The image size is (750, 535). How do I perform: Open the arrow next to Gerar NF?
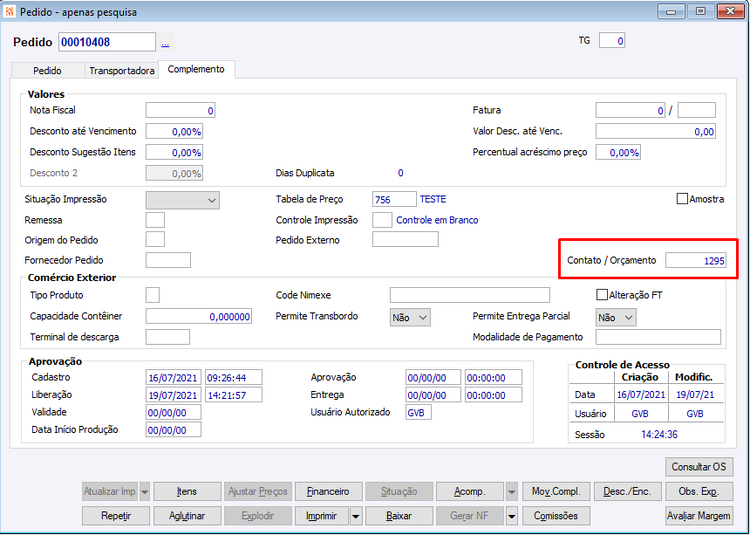coord(512,516)
